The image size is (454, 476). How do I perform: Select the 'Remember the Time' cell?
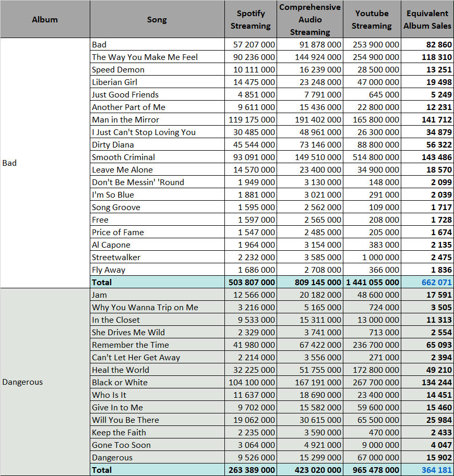(x=157, y=345)
